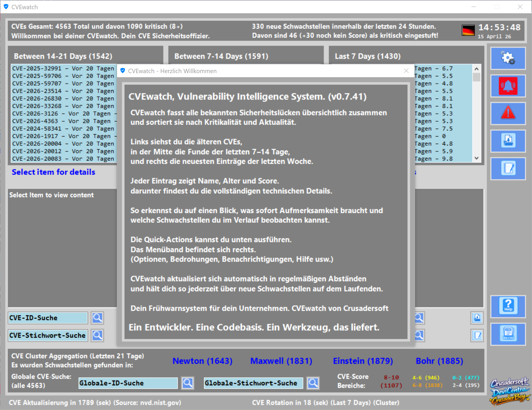Select the Bohr (1885) cluster
The width and height of the screenshot is (532, 410).
coord(439,361)
